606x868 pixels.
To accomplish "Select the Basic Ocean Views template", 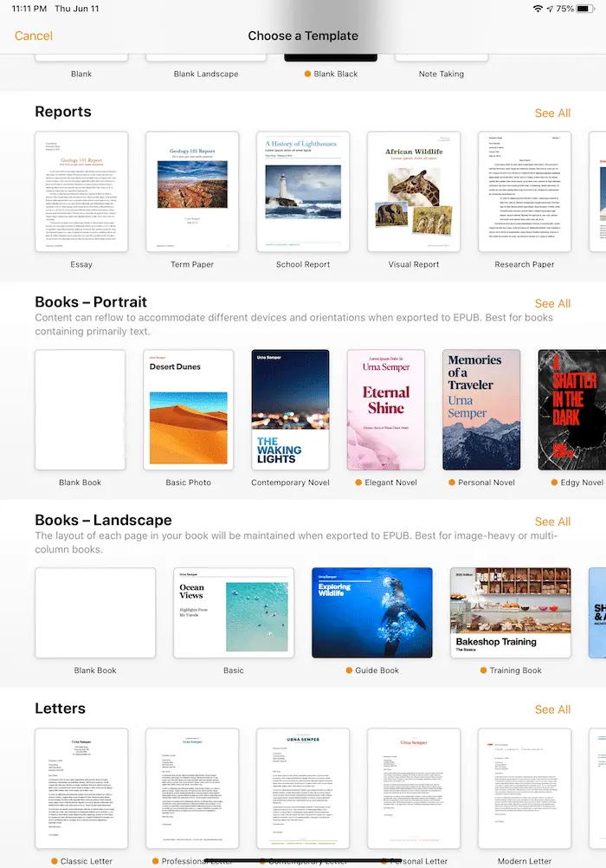I will coord(234,612).
